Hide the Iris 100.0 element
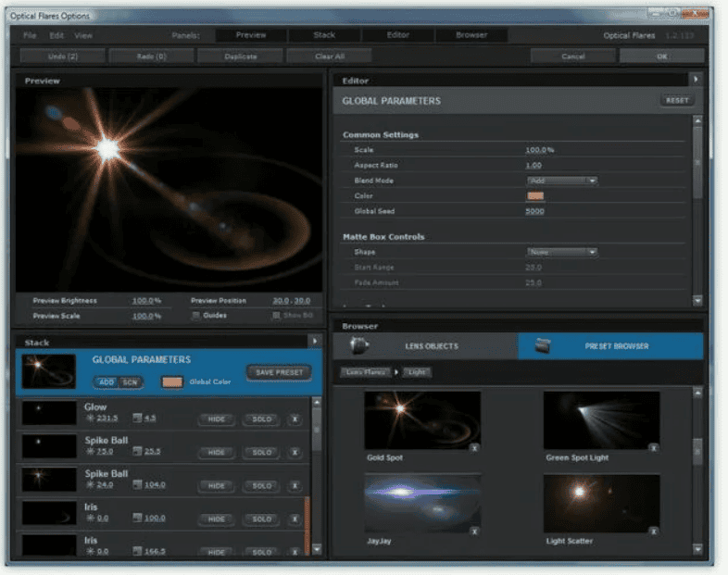The image size is (728, 575). click(x=217, y=519)
